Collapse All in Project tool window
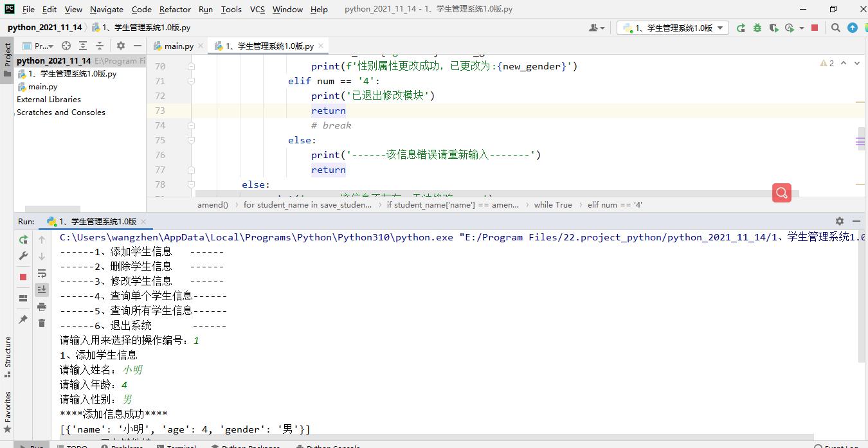The height and width of the screenshot is (448, 868). [x=100, y=46]
